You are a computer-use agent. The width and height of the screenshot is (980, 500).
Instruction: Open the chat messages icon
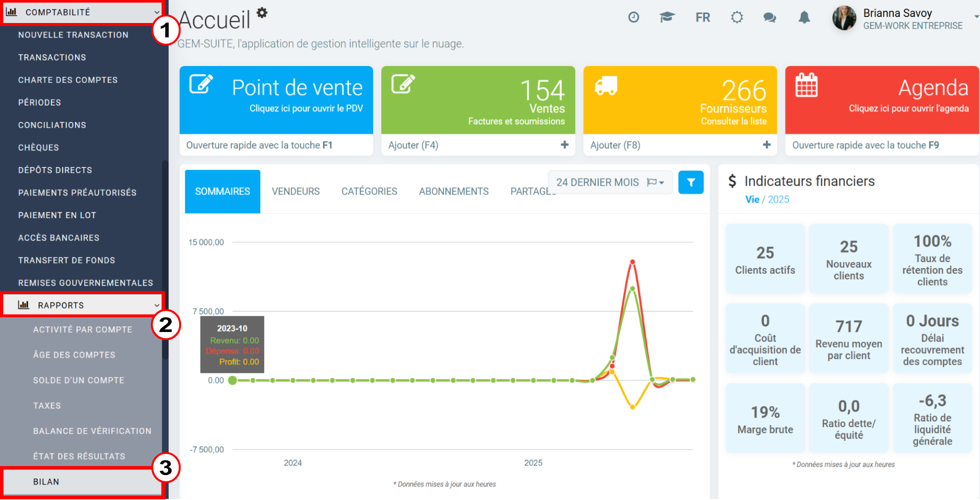coord(769,17)
